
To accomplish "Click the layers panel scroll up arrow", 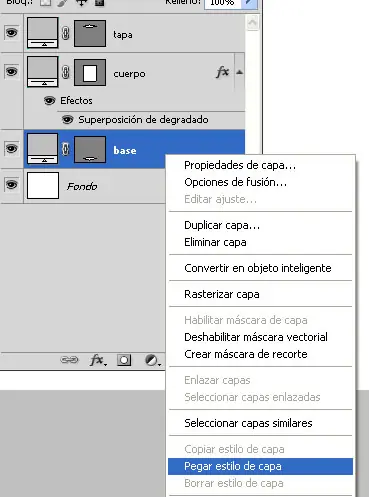I will (x=252, y=23).
